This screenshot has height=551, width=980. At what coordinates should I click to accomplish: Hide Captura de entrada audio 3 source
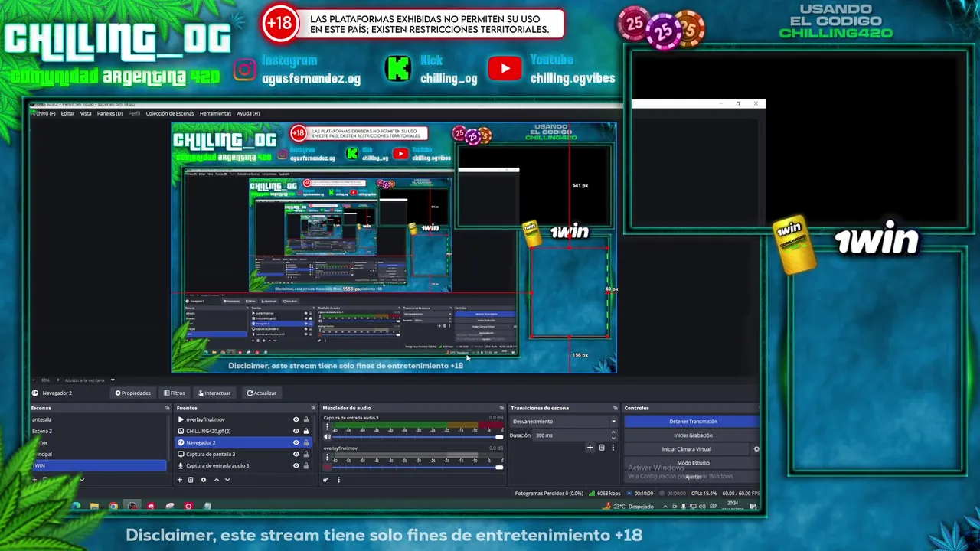[x=296, y=465]
